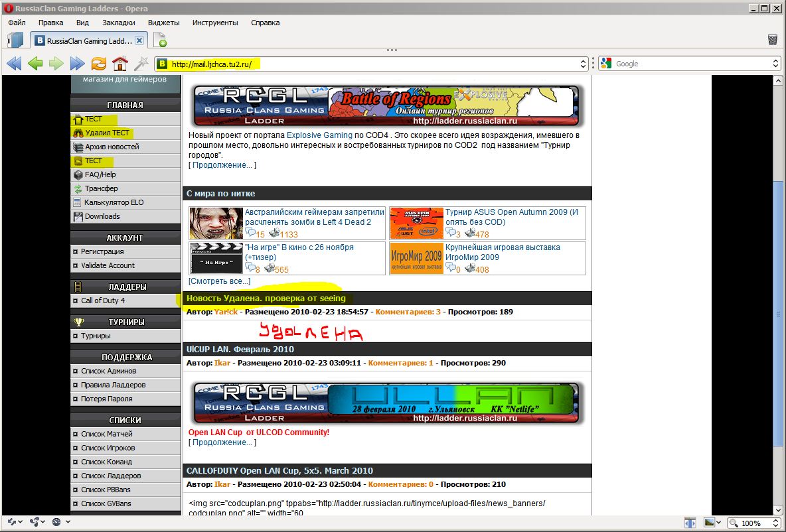Click the disk icon beside Downloads
This screenshot has height=532, width=786.
click(78, 217)
